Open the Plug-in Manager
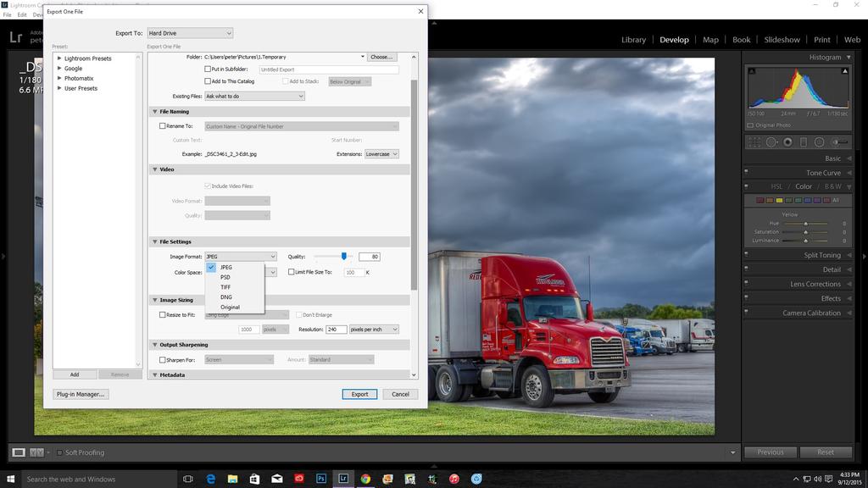 pyautogui.click(x=81, y=394)
